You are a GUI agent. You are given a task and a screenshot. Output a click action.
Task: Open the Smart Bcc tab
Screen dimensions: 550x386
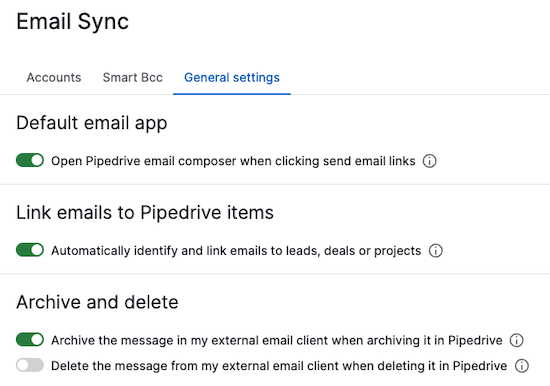tap(133, 78)
